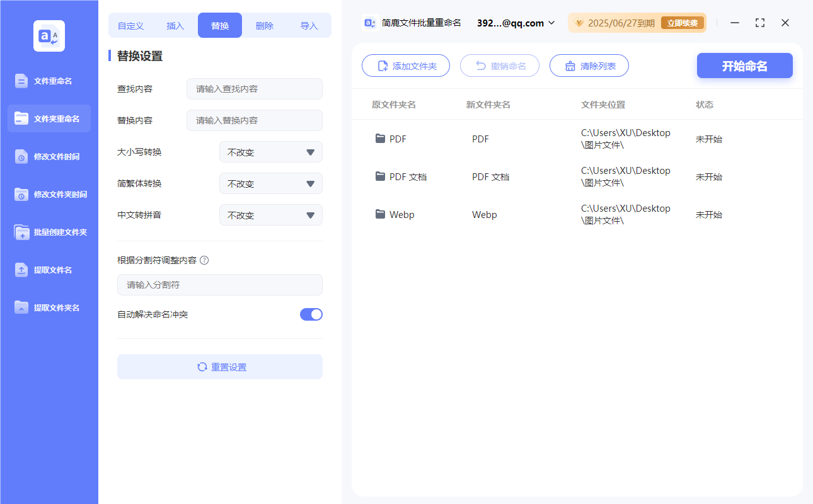Open the 自定义 tab
The width and height of the screenshot is (813, 504).
pyautogui.click(x=130, y=25)
